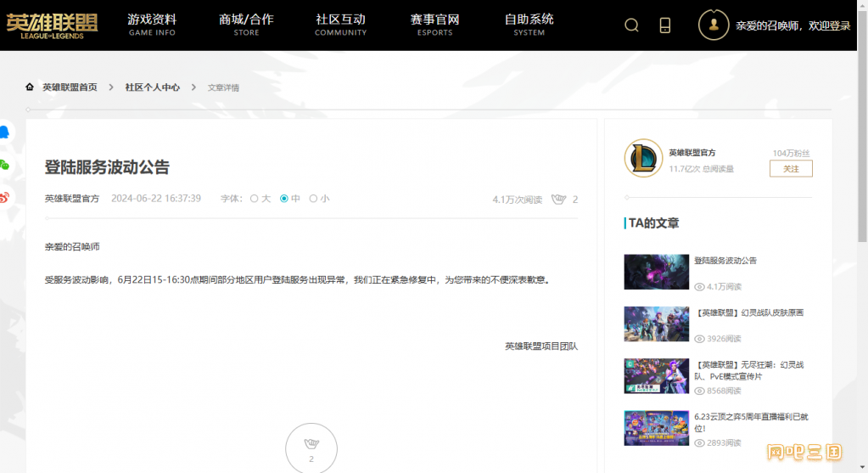This screenshot has width=868, height=473.
Task: Click the like hand icon beside 阅读 count
Action: (558, 199)
